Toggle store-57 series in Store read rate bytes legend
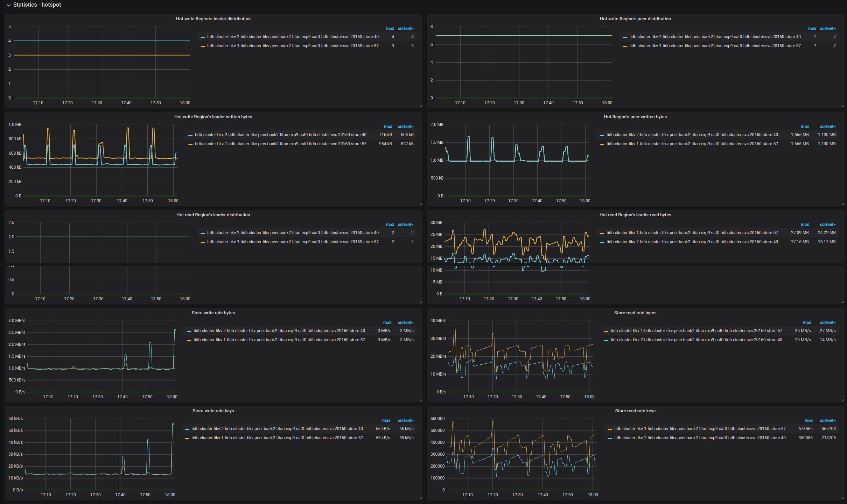This screenshot has width=847, height=504. [696, 331]
